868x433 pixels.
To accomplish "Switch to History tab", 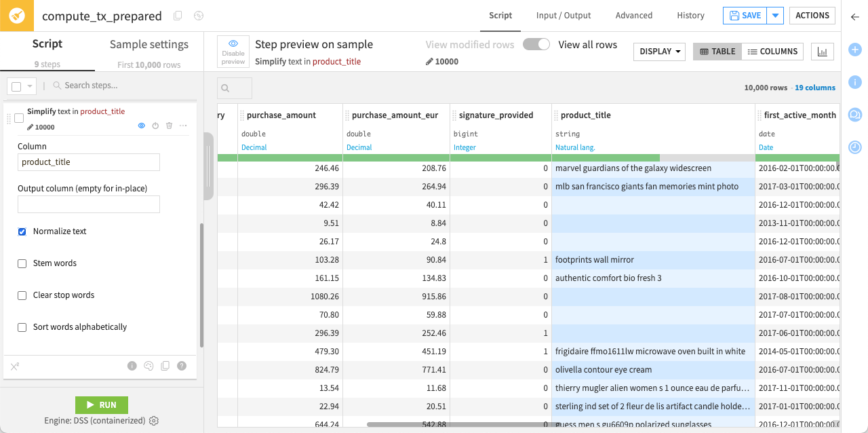I will click(690, 16).
